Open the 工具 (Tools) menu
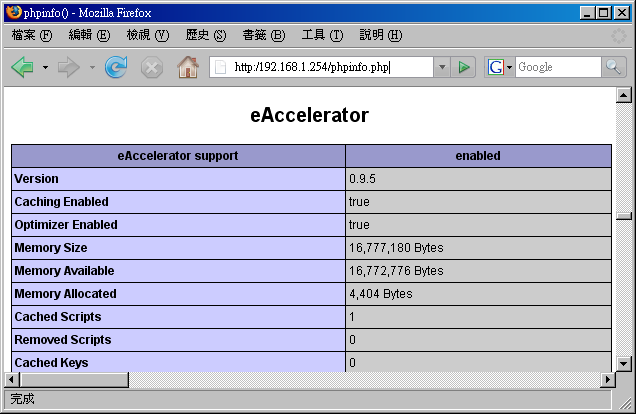Image resolution: width=636 pixels, height=414 pixels. tap(322, 35)
